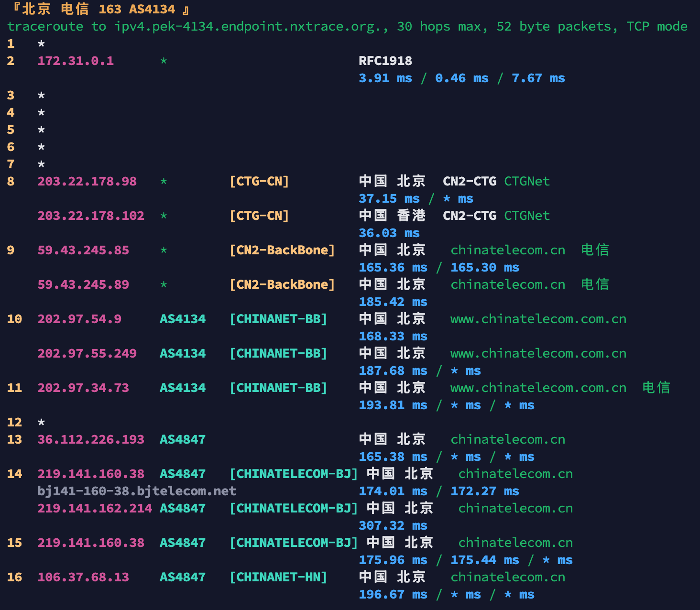Click "TCP mode" in traceroute line

pyautogui.click(x=657, y=26)
